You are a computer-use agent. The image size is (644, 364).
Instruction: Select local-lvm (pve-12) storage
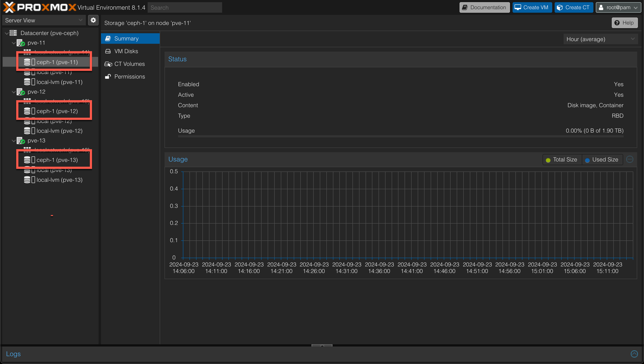pyautogui.click(x=60, y=131)
